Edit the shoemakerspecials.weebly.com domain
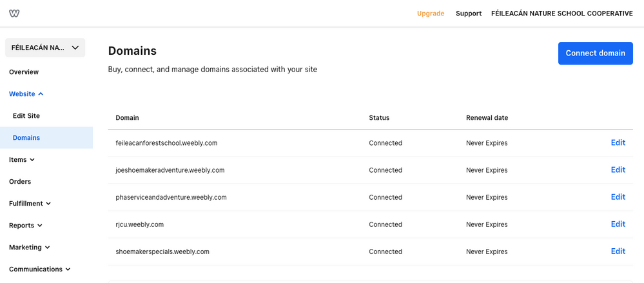644x283 pixels. click(x=618, y=251)
